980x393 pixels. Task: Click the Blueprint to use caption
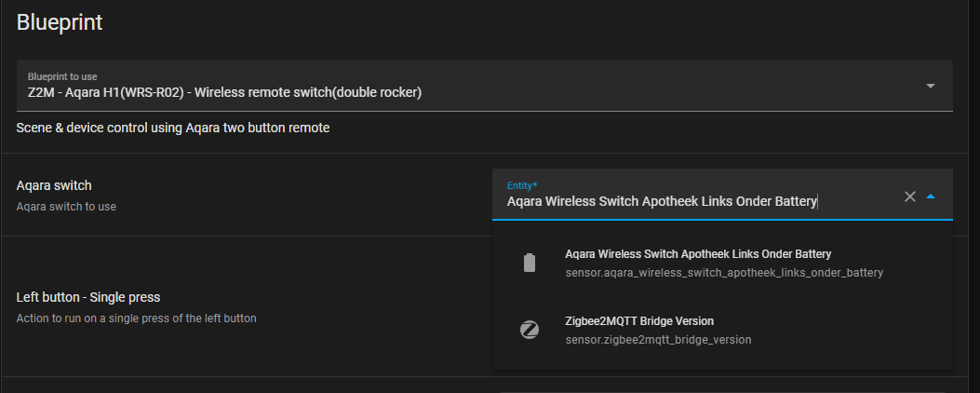(62, 76)
